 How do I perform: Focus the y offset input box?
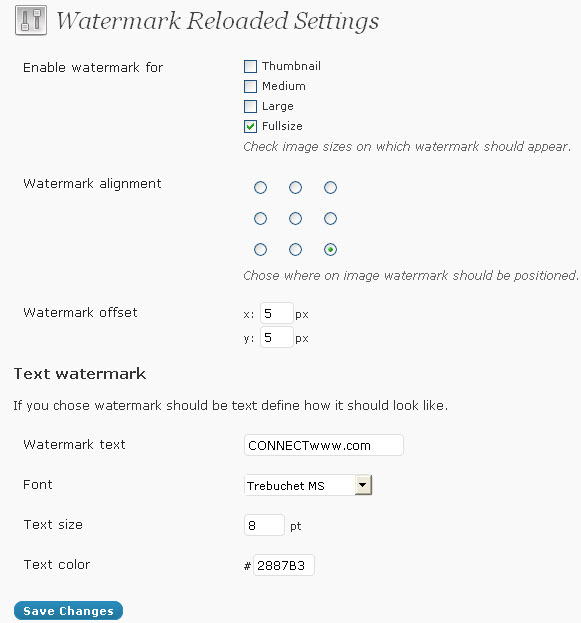(277, 337)
